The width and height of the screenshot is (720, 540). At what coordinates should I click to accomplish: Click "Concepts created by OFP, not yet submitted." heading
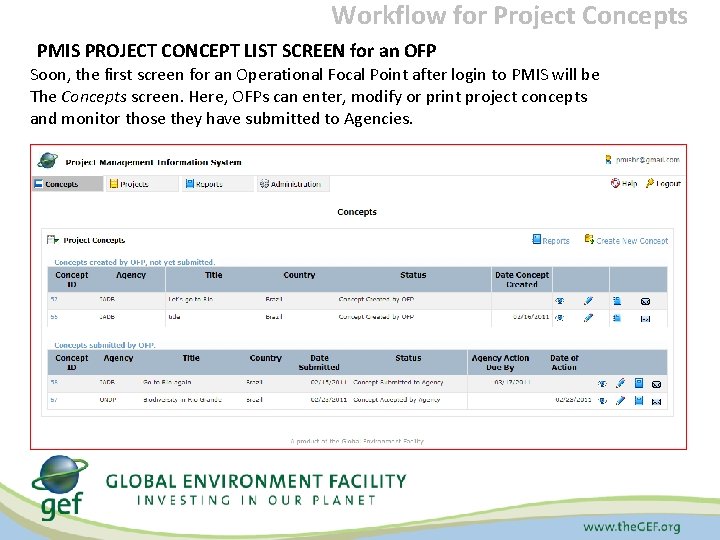click(135, 262)
